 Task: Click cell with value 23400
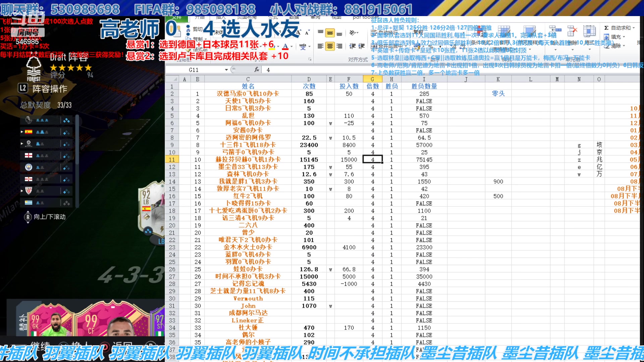[309, 145]
